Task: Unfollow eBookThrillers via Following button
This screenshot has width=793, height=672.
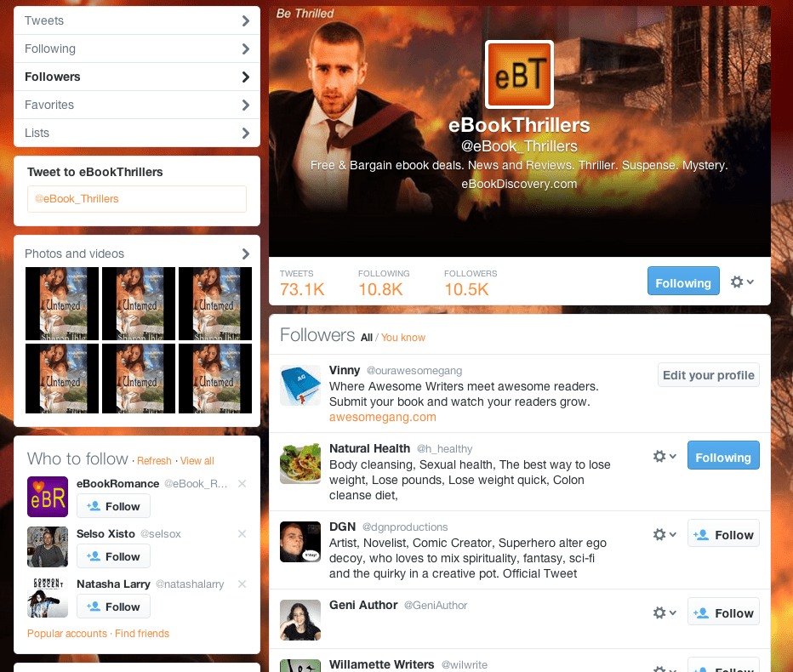Action: 683,281
